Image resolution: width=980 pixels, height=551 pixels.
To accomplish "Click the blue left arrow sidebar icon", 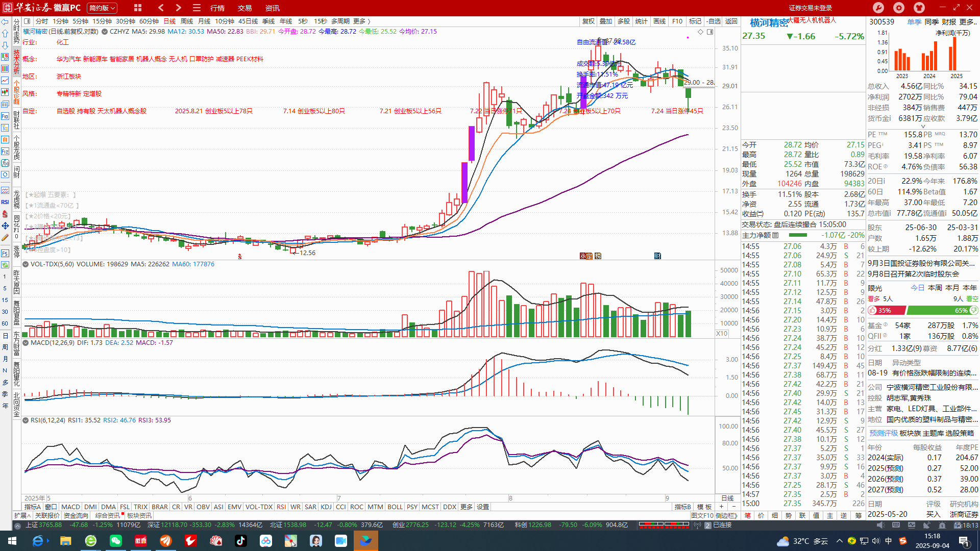I will [5, 22].
